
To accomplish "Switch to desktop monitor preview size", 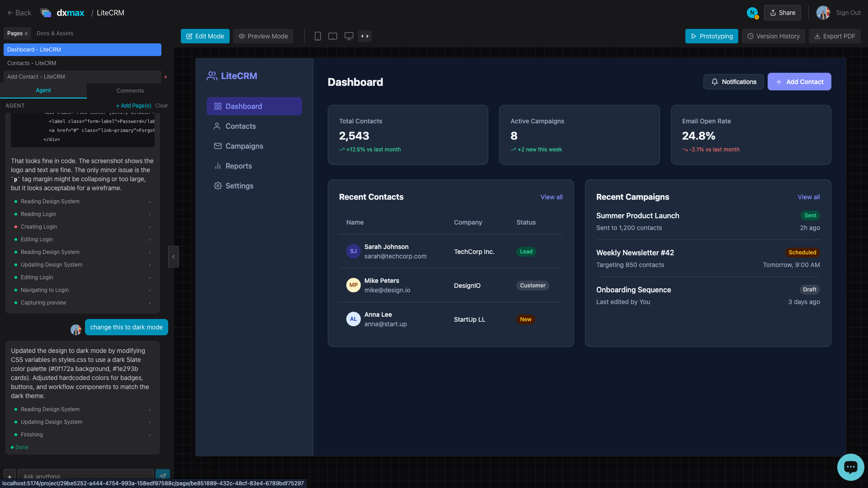I will pyautogui.click(x=349, y=36).
